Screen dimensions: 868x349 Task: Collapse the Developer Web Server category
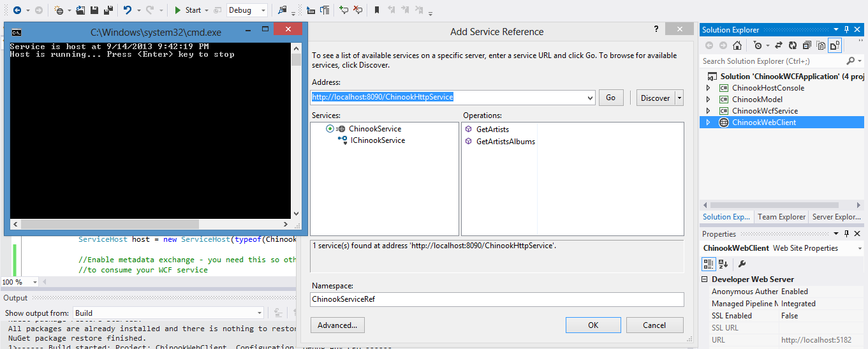(x=705, y=279)
